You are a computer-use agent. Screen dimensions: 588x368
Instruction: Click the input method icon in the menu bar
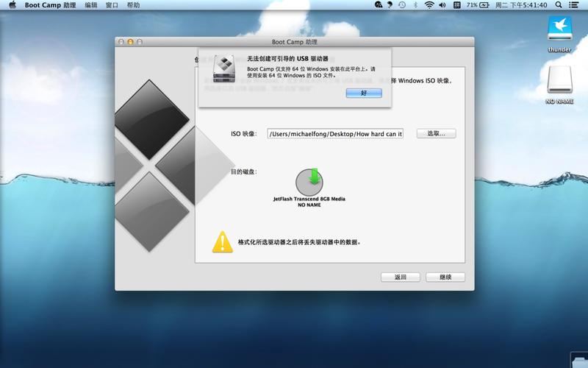(456, 5)
